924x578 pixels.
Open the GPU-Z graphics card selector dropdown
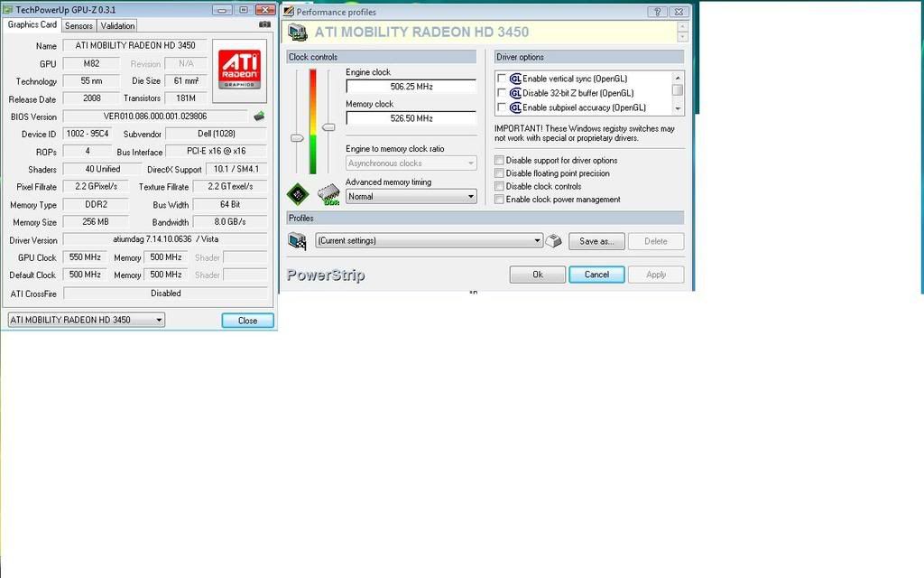pyautogui.click(x=86, y=320)
